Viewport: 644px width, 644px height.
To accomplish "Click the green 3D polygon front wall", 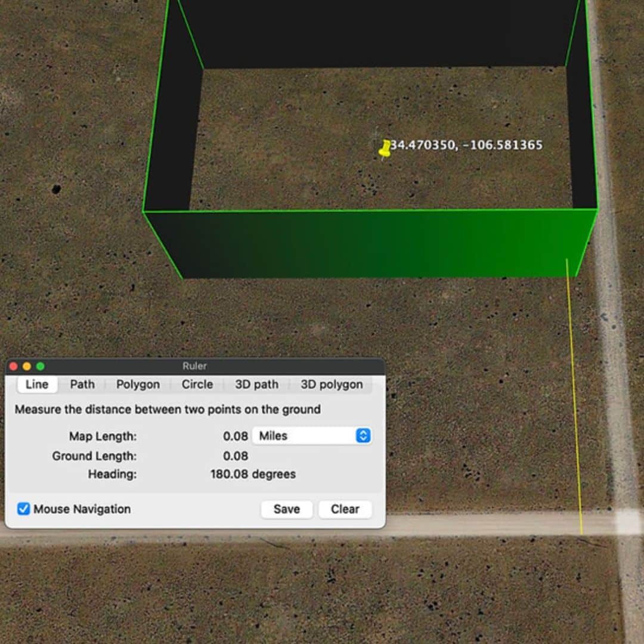I will 370,244.
